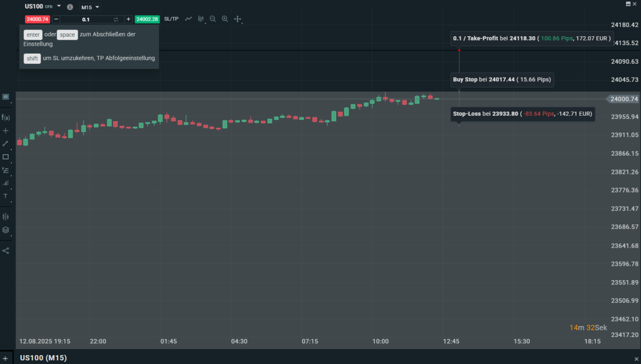The height and width of the screenshot is (364, 641).
Task: Click time axis label 22:00
Action: (98, 341)
